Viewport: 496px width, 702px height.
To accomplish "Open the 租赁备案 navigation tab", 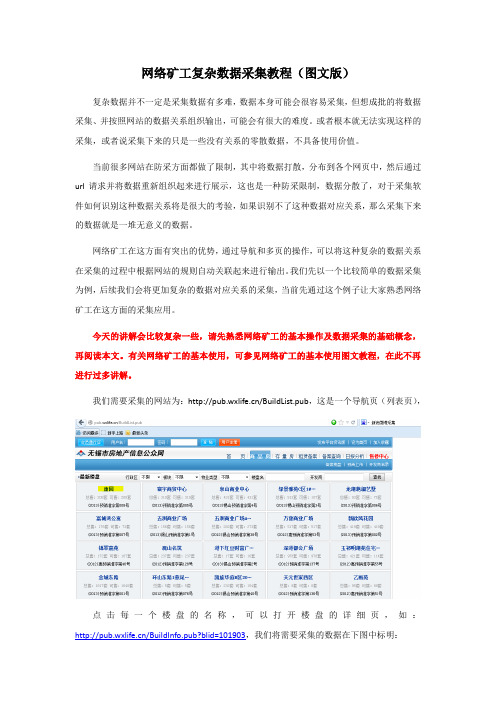I will [308, 456].
